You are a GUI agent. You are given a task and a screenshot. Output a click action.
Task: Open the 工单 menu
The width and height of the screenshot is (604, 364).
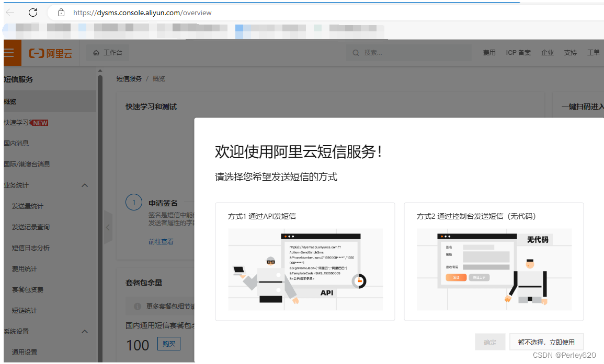pos(593,53)
